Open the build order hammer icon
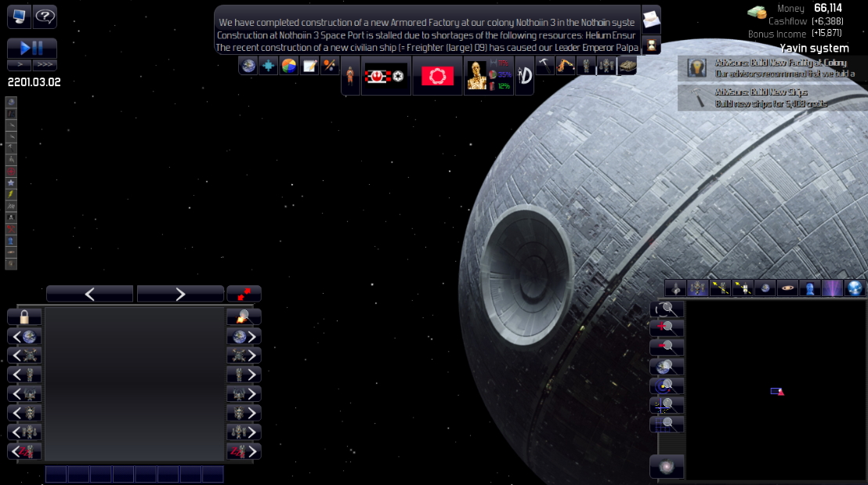 click(x=544, y=66)
